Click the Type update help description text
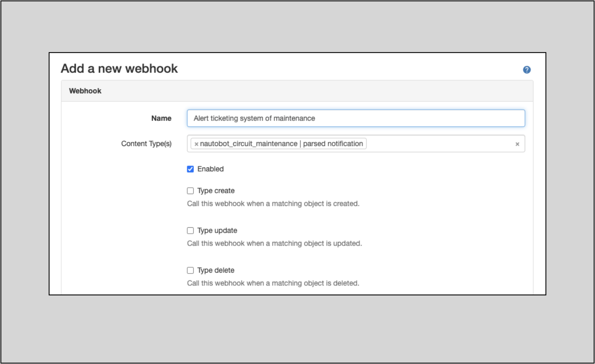 click(x=274, y=243)
